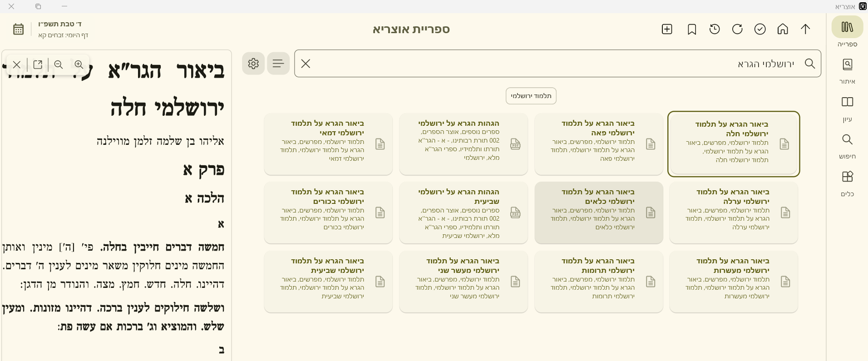Click the תלמוד ירושלמי category chip
This screenshot has height=361, width=868.
[531, 96]
